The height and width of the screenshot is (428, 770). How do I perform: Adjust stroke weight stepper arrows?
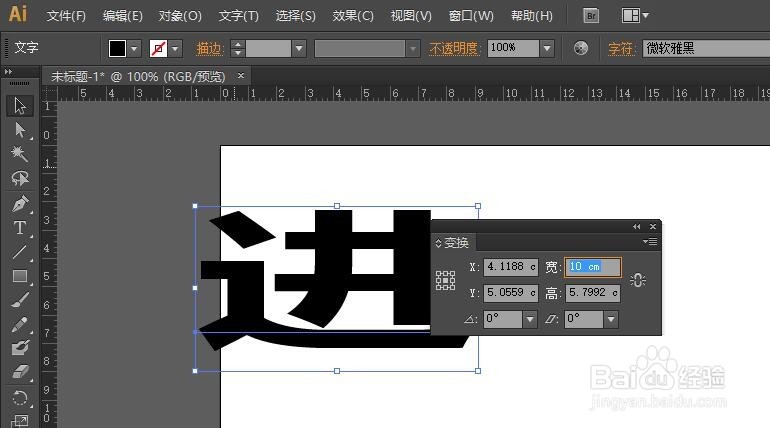[x=238, y=49]
